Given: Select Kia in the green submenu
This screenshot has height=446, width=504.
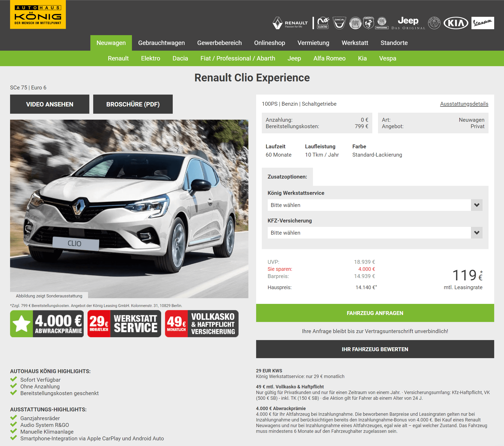Looking at the screenshot, I should coord(362,58).
